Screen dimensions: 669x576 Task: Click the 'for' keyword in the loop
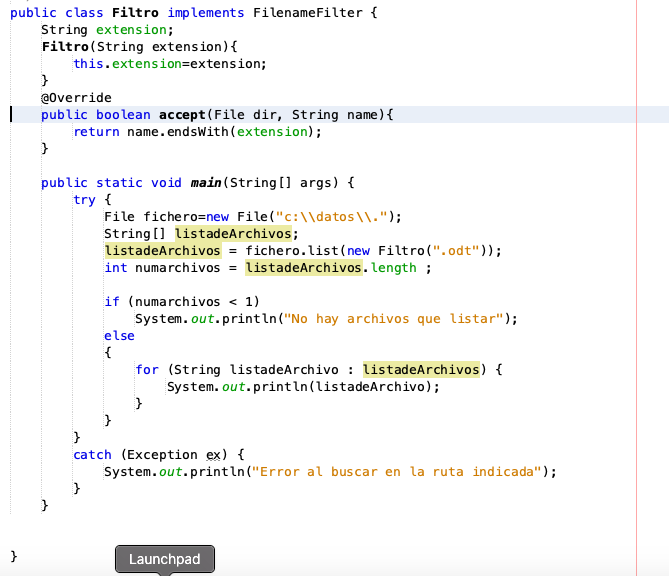point(147,370)
